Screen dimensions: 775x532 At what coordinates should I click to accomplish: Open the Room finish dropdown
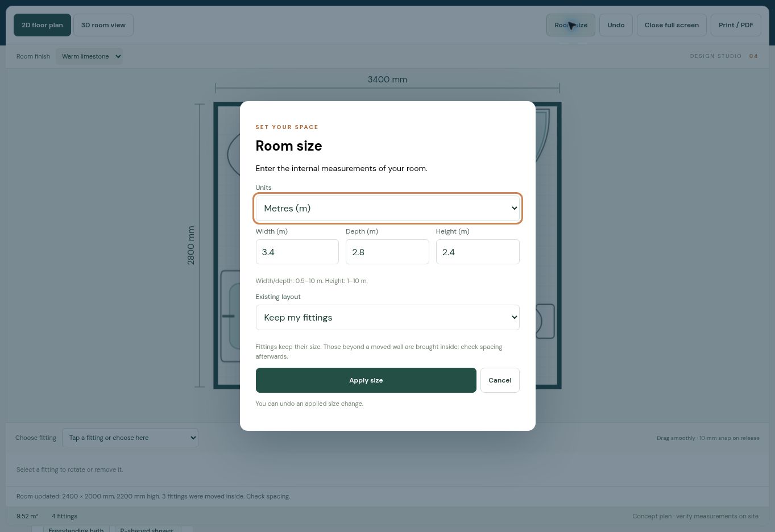click(89, 56)
